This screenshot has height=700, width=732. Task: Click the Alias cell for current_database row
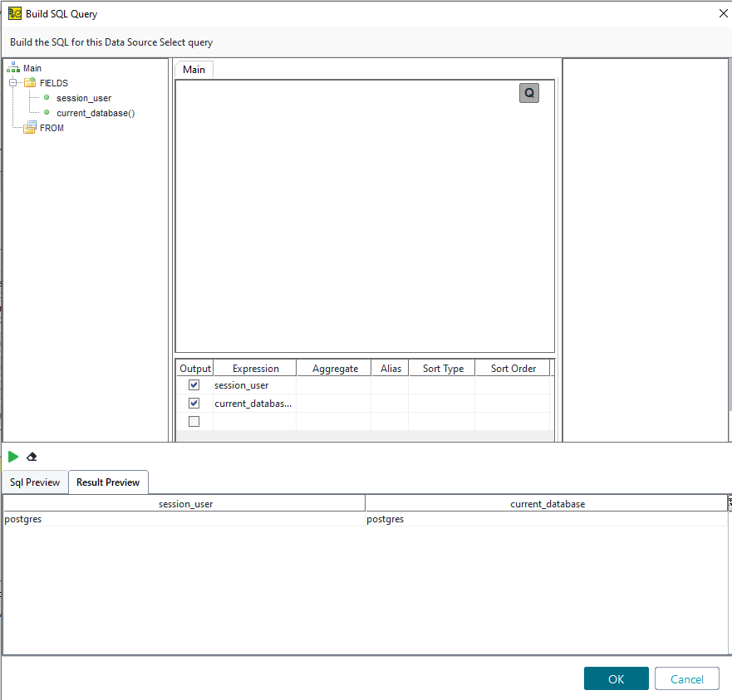[390, 404]
